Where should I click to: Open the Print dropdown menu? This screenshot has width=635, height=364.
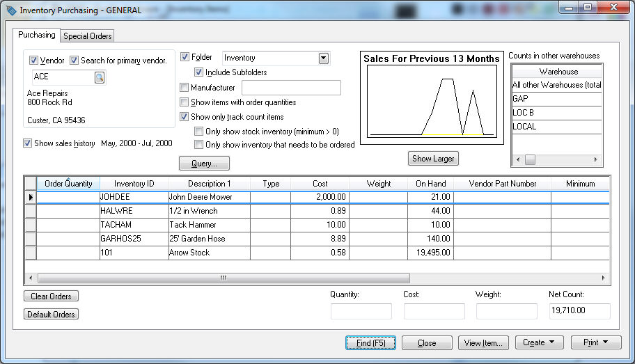tap(596, 342)
